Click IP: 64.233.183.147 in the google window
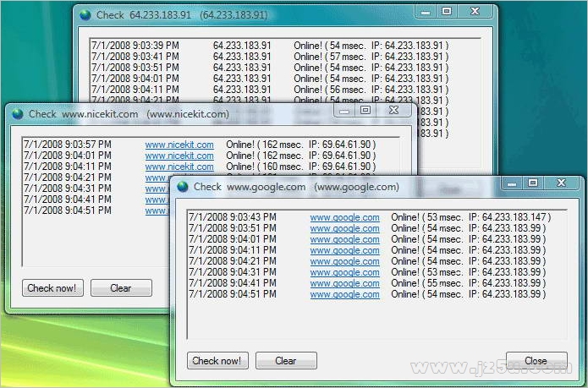 508,217
